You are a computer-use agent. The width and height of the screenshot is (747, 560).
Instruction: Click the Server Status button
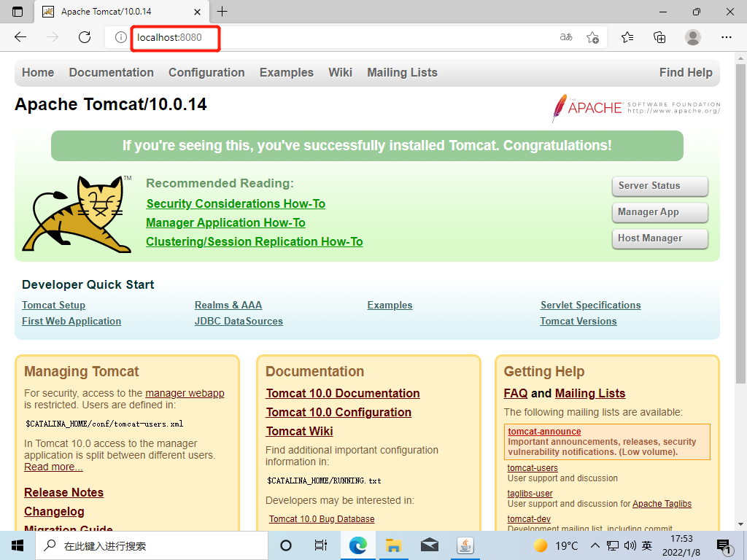pyautogui.click(x=659, y=186)
